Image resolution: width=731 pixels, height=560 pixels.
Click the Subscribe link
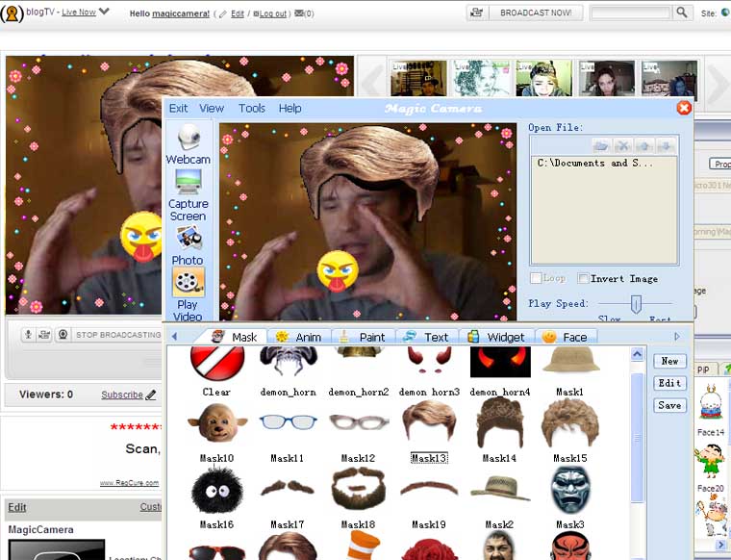121,395
